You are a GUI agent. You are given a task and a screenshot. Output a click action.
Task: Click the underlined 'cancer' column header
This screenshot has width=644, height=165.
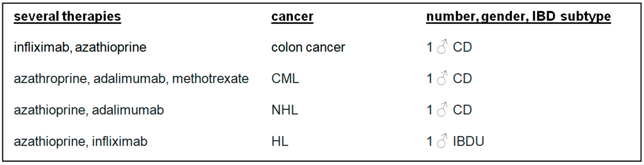pos(292,17)
